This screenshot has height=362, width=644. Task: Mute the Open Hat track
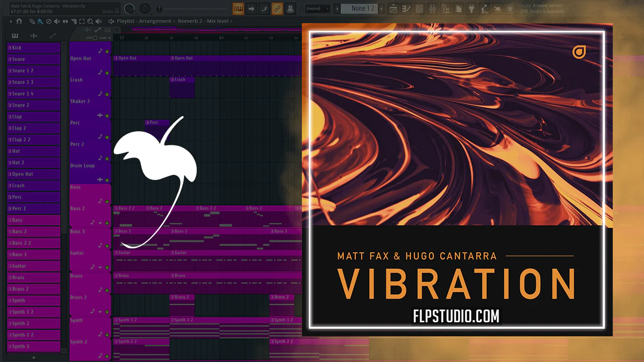[x=107, y=73]
